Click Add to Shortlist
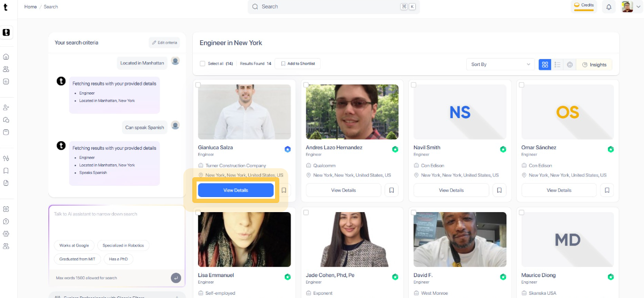The image size is (644, 298). 298,63
